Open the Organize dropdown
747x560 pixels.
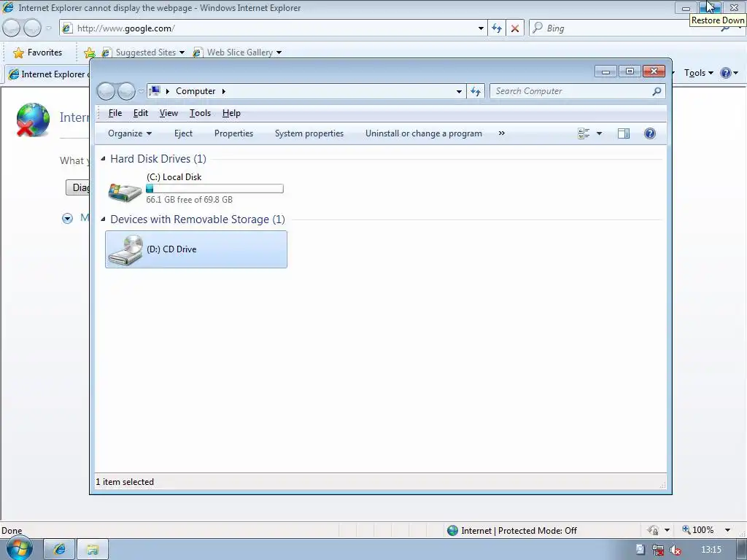coord(130,133)
